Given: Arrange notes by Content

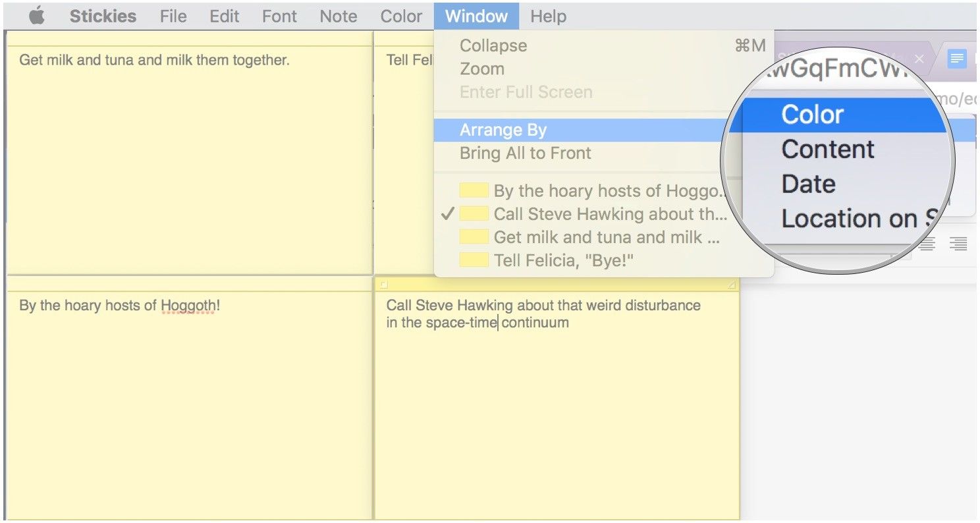Looking at the screenshot, I should click(827, 150).
